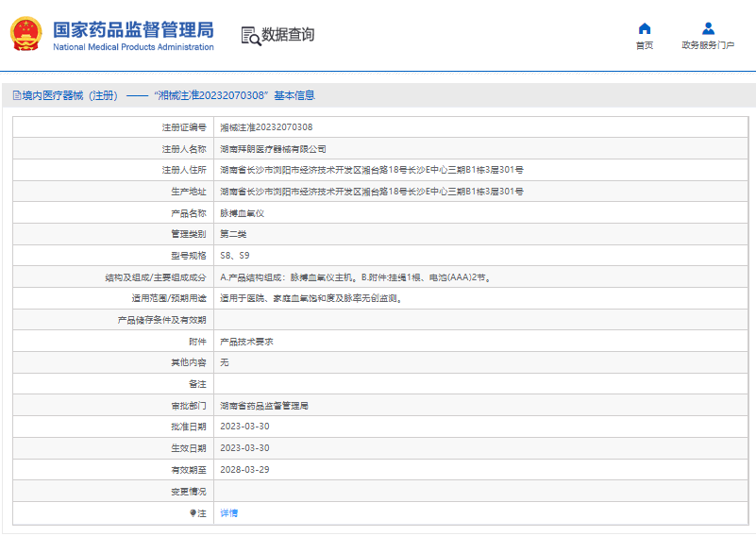
Task: Click National Medical Products Administration text
Action: click(x=134, y=47)
